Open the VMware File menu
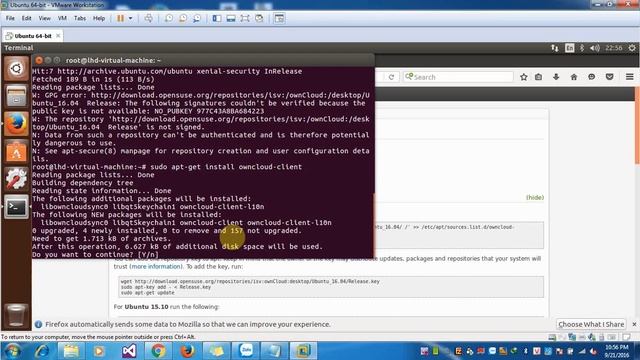The width and height of the screenshot is (640, 360). [10, 18]
